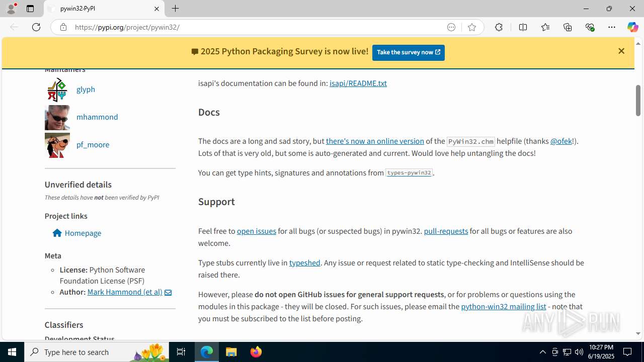Open the @ofek mention link
644x362 pixels.
click(561, 141)
